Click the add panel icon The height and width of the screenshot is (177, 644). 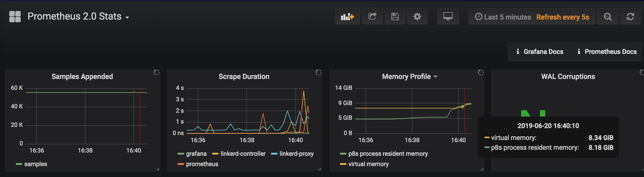tap(347, 16)
